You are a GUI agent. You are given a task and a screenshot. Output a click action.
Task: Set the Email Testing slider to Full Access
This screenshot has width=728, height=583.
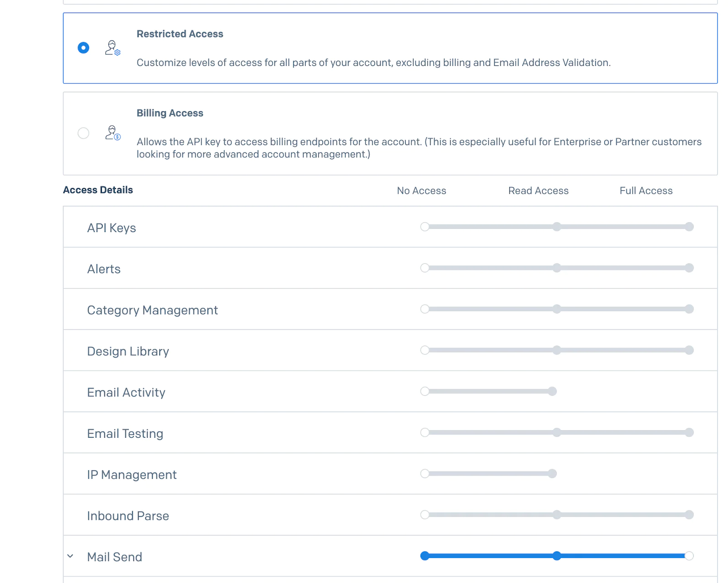pyautogui.click(x=690, y=432)
